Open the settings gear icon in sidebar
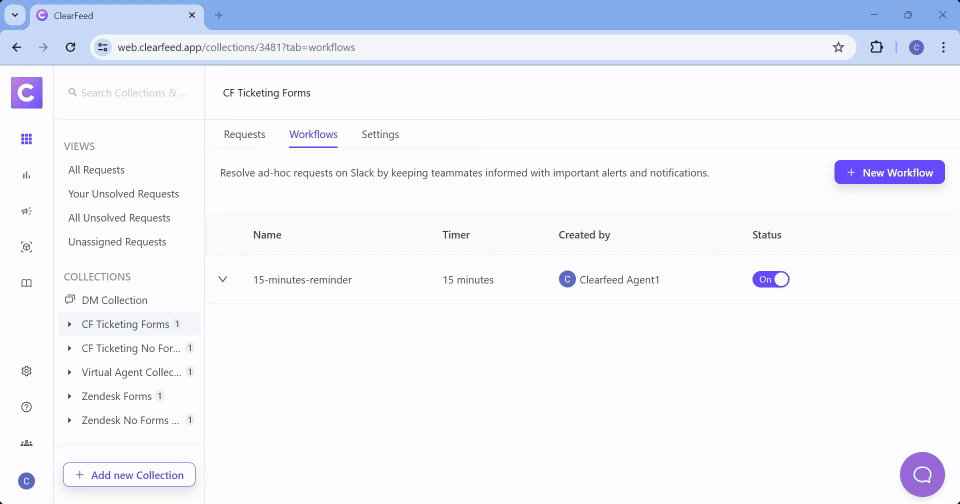The image size is (960, 504). (x=27, y=371)
